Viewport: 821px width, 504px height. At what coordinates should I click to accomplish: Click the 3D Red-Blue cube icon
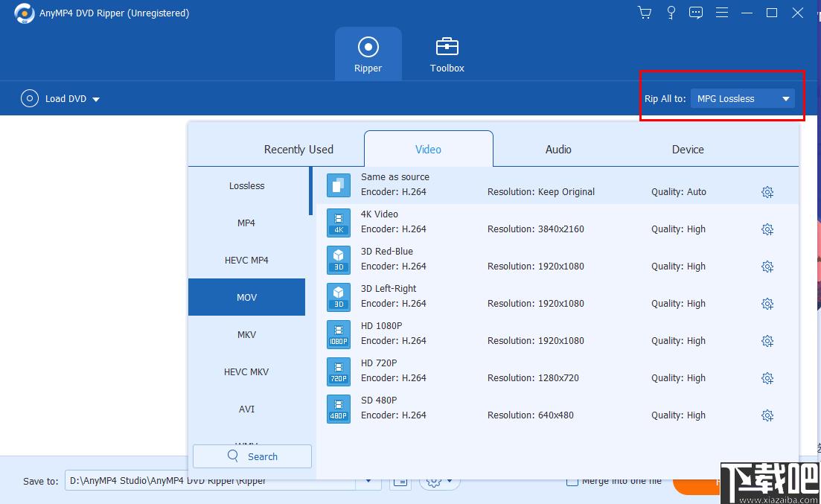pyautogui.click(x=339, y=260)
